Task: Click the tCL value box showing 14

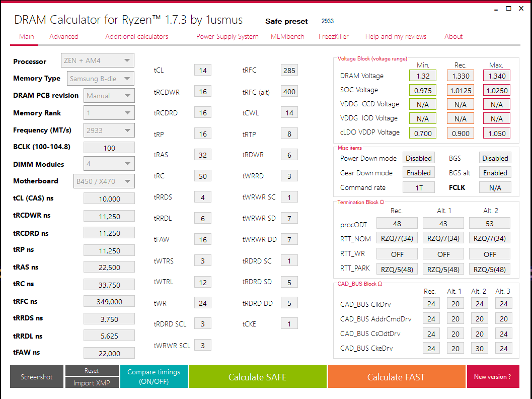Action: pyautogui.click(x=203, y=71)
